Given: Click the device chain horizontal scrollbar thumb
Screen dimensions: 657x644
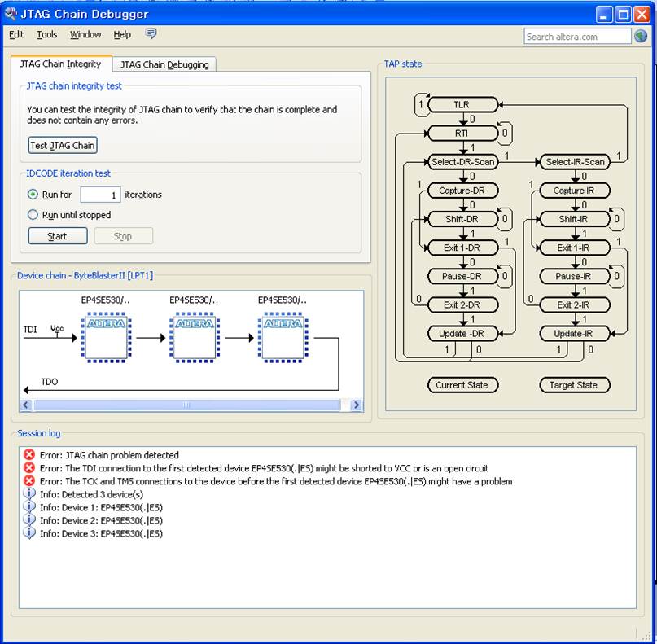Looking at the screenshot, I should pos(186,405).
